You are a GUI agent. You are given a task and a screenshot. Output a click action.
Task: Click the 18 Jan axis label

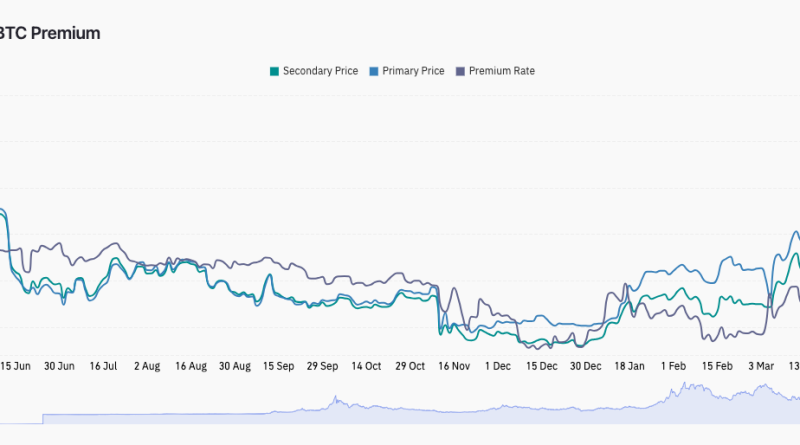tap(630, 366)
